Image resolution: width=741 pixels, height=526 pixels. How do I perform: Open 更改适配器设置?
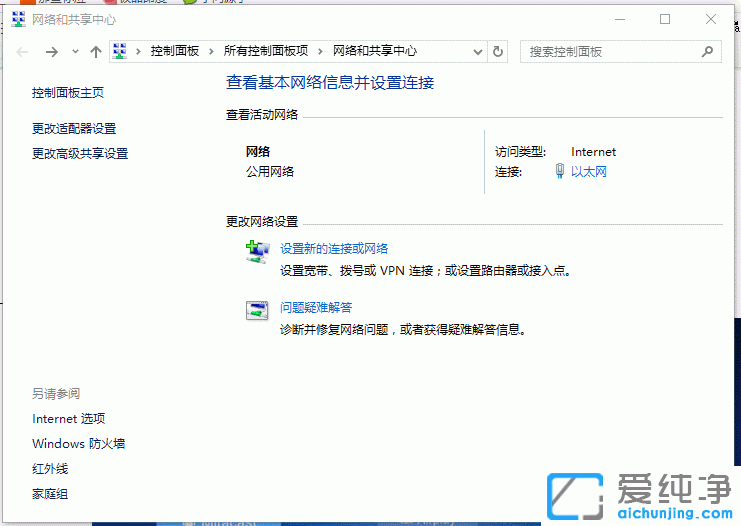coord(74,129)
